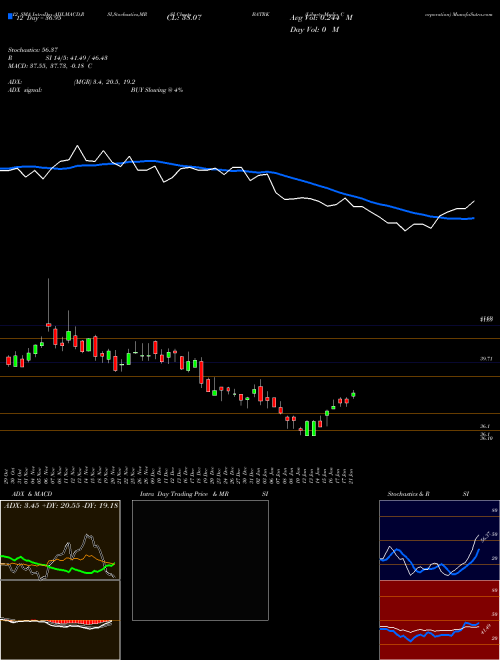Click the ManufaSutra.com watermark link at top right

[x=473, y=14]
